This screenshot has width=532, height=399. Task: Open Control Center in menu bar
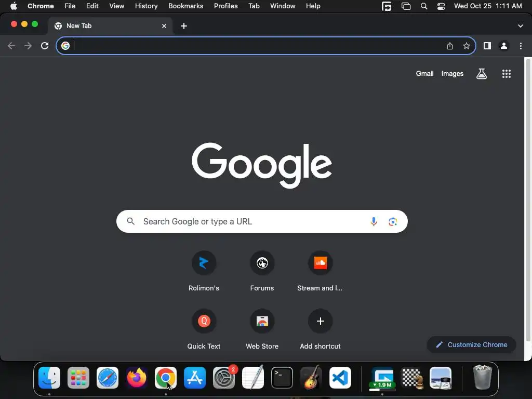click(x=441, y=6)
